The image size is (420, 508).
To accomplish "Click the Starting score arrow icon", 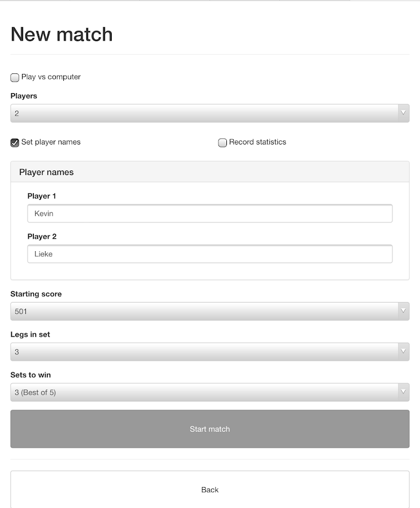I will pos(403,312).
